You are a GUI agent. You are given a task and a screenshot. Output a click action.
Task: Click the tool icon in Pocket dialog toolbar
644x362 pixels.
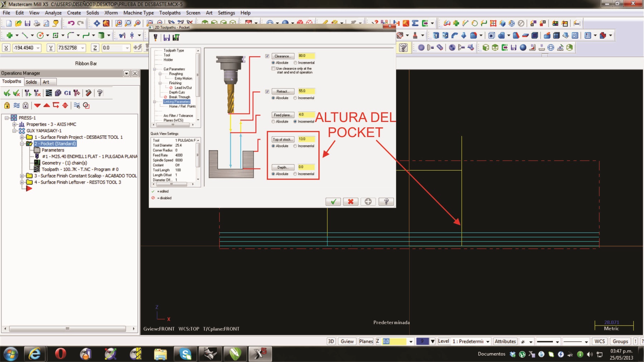pos(156,38)
